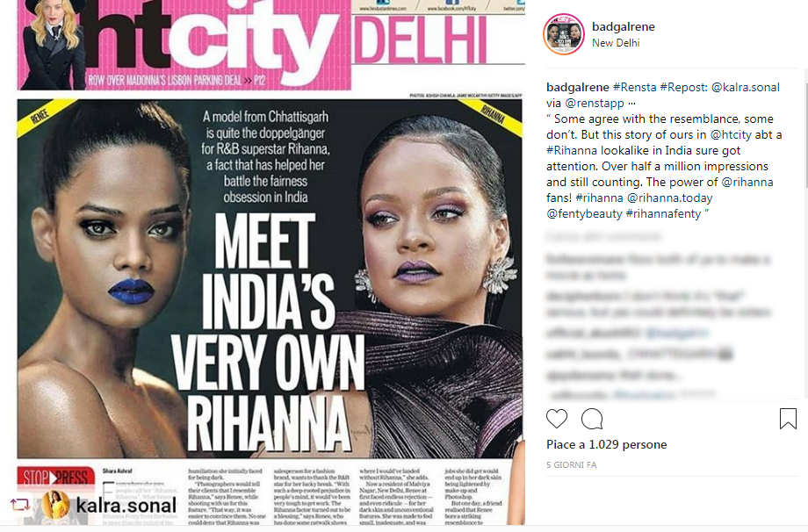808x532 pixels.
Task: Visit the @renstapp mention
Action: coord(595,103)
